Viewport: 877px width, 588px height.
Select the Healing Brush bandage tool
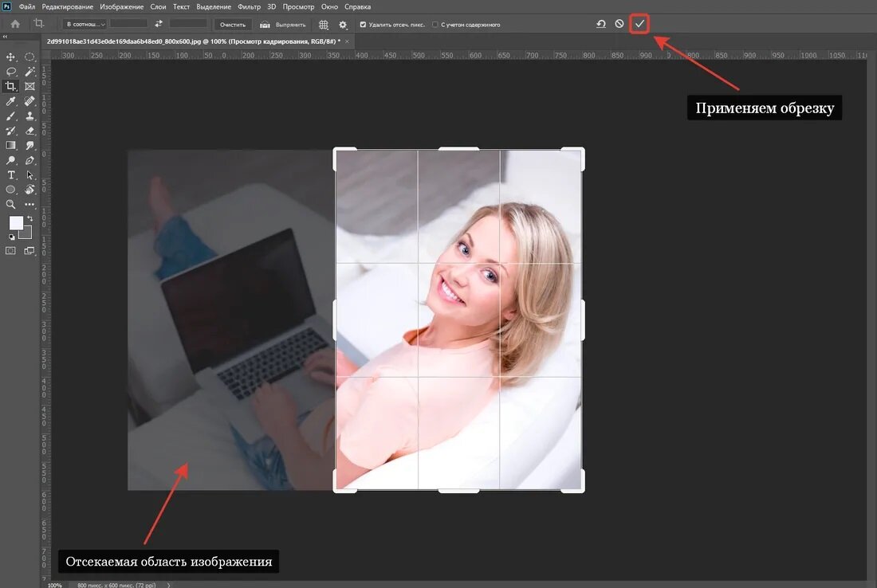[29, 101]
